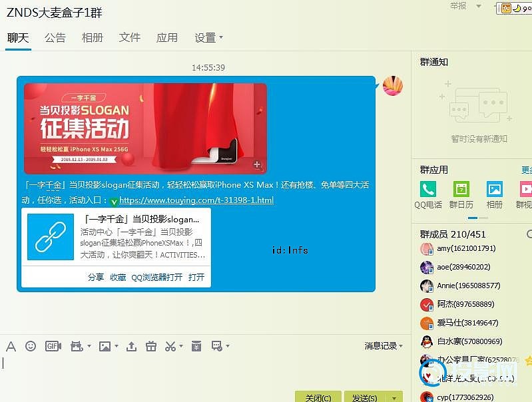The image size is (532, 402).
Task: Switch to the 相册 tab
Action: (93, 37)
